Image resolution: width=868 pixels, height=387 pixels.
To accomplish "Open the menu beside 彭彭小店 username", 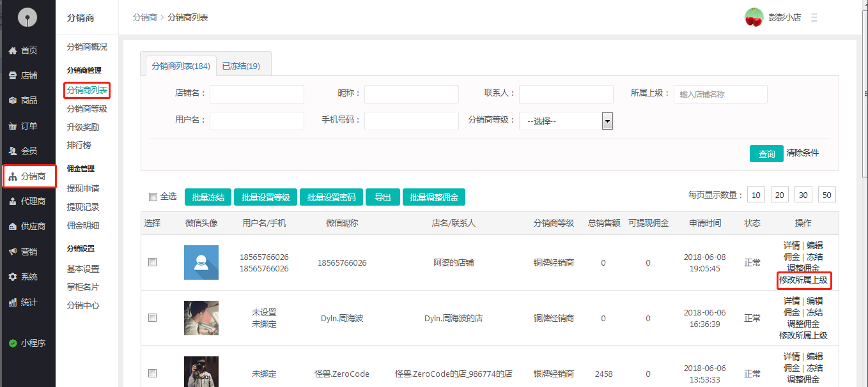I will [814, 18].
